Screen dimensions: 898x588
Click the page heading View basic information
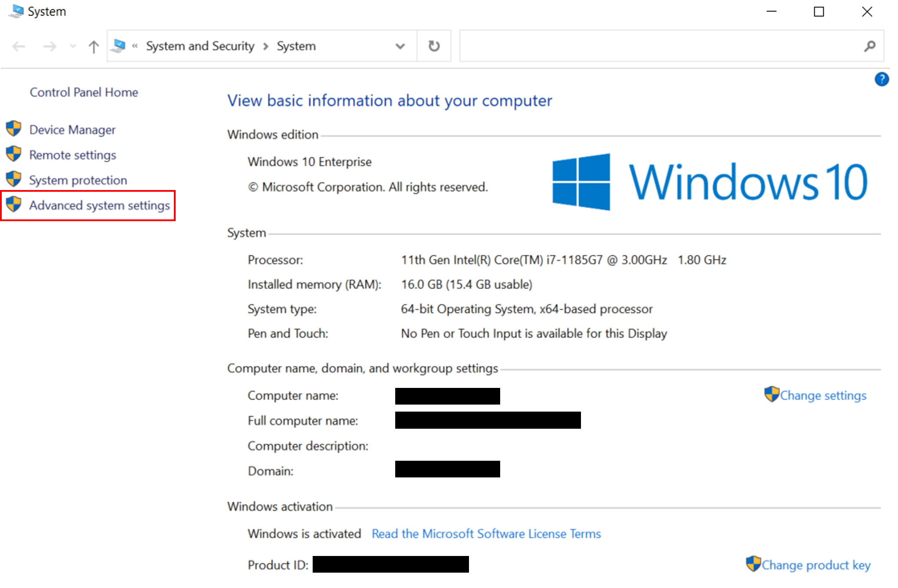click(x=389, y=100)
